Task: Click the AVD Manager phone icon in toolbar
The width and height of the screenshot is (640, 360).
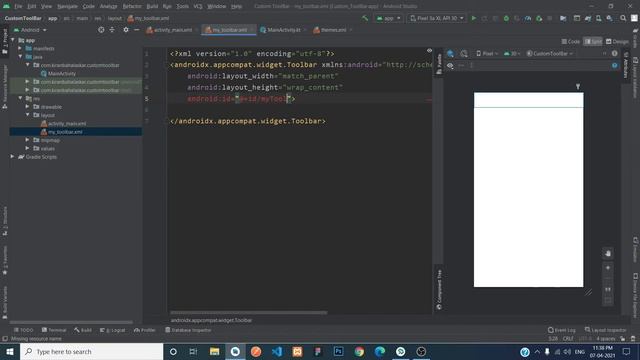Action: pyautogui.click(x=598, y=18)
